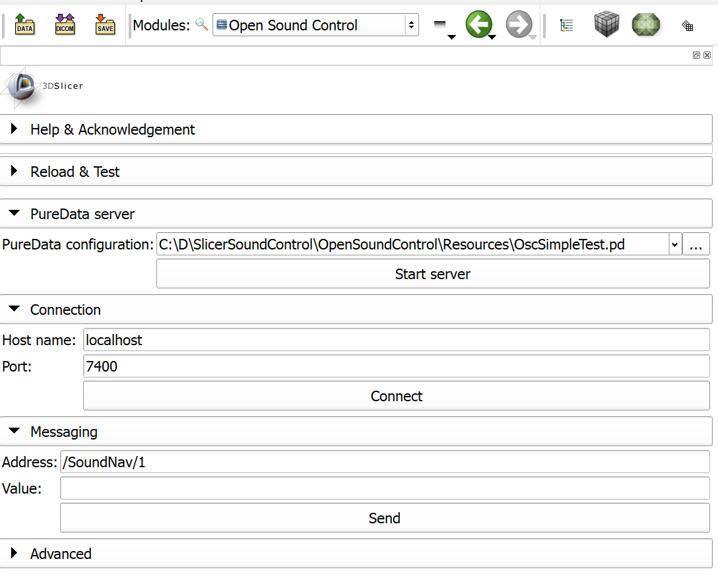Click the gray forward arrow icon
Image resolution: width=718 pixels, height=588 pixels.
(519, 25)
